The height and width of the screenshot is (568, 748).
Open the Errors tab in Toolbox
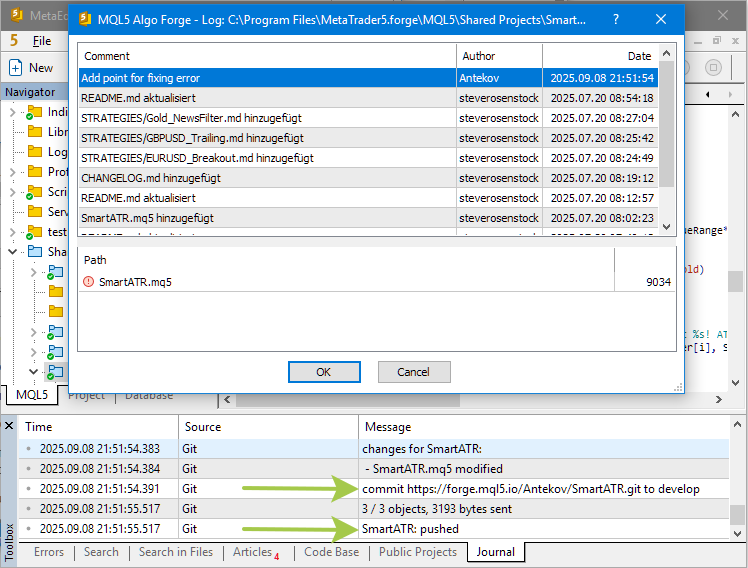pos(49,552)
